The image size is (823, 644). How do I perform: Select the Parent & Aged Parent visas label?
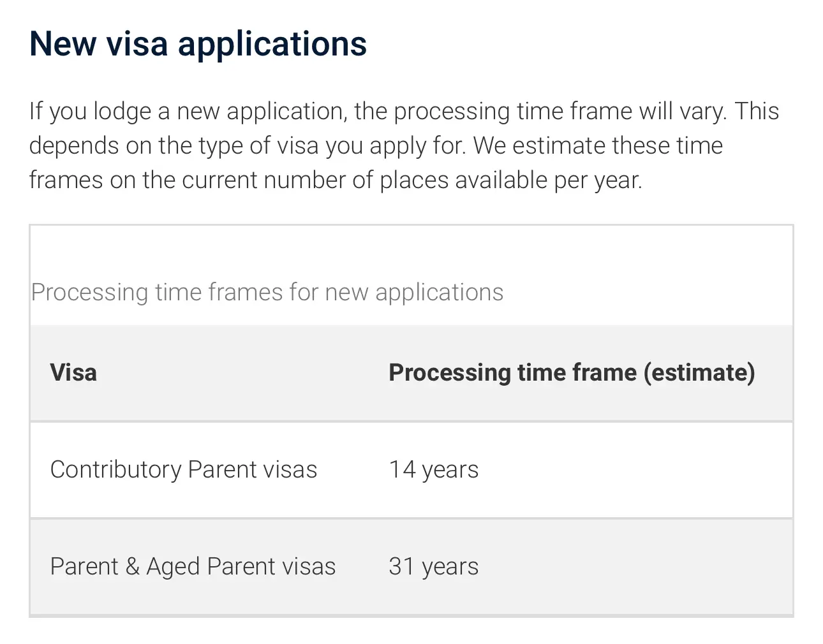click(x=193, y=567)
